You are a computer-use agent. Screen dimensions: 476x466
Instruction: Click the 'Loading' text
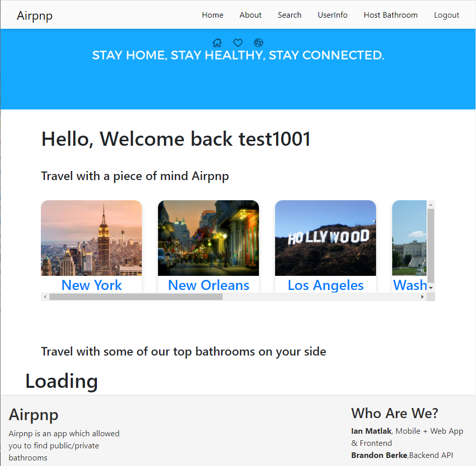tap(62, 381)
